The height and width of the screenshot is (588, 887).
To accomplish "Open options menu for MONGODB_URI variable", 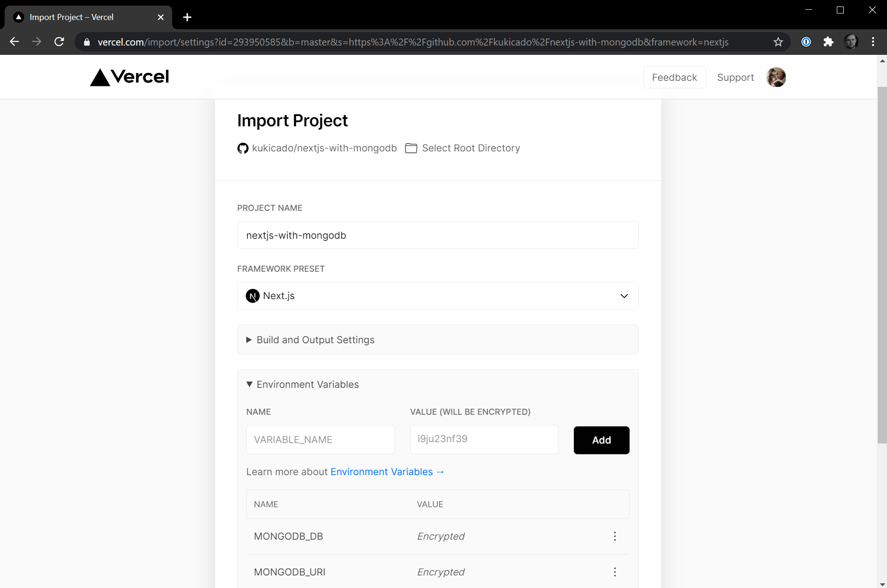I will pos(615,572).
